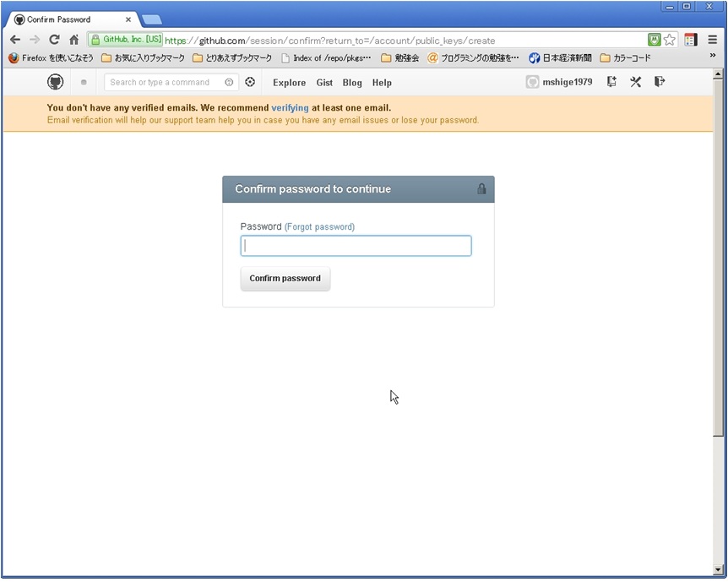
Task: Click the verifying link in banner
Action: (290, 108)
